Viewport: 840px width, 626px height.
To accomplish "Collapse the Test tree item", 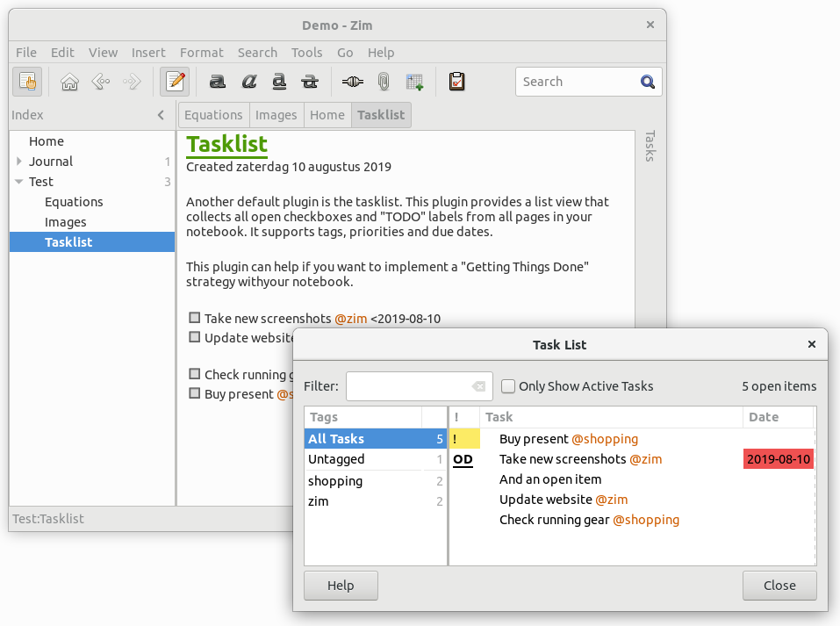I will pyautogui.click(x=18, y=182).
